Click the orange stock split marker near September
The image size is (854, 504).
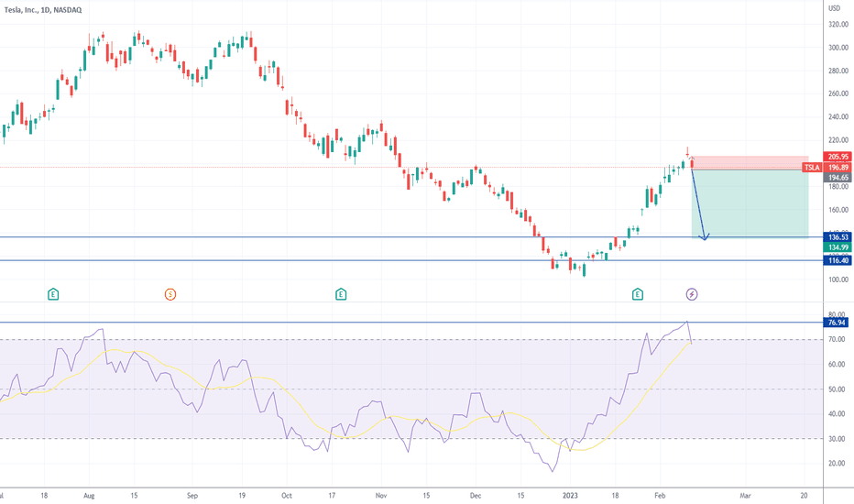click(170, 295)
